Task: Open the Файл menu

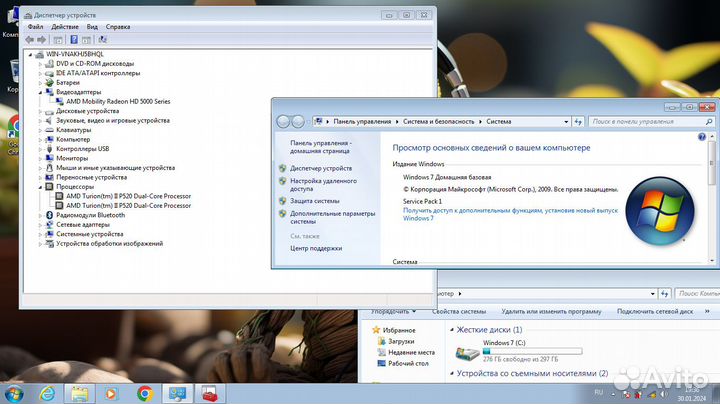Action: (35, 27)
